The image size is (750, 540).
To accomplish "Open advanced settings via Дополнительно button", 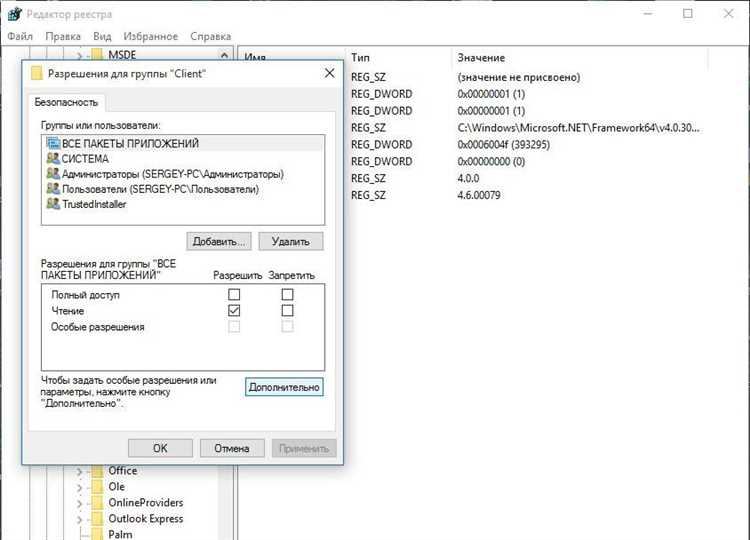I will click(284, 387).
